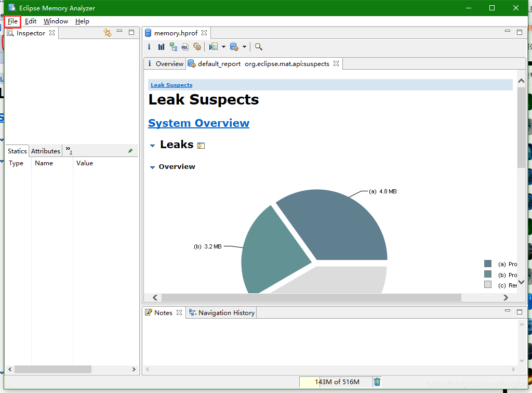Click the report vertical scrollbar thumb
This screenshot has width=532, height=393.
point(522,127)
